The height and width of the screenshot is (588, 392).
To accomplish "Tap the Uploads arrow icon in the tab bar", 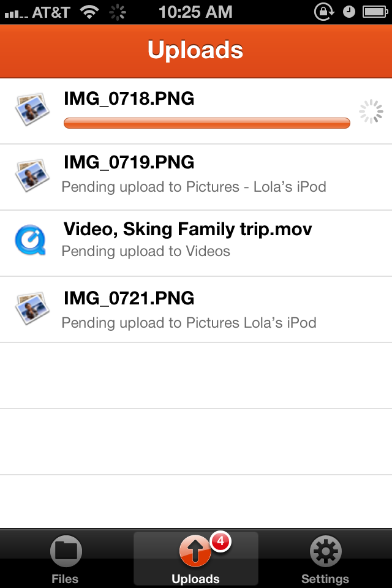I will pyautogui.click(x=195, y=554).
